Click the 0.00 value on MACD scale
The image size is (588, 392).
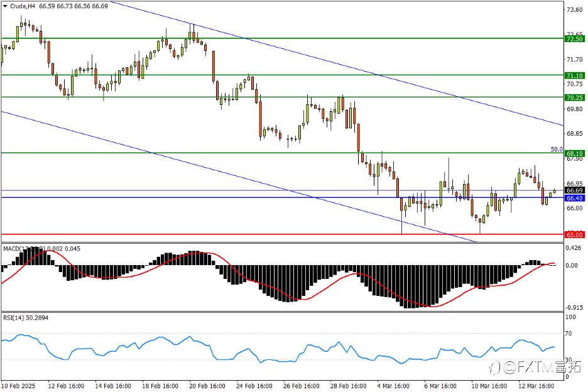(x=572, y=265)
